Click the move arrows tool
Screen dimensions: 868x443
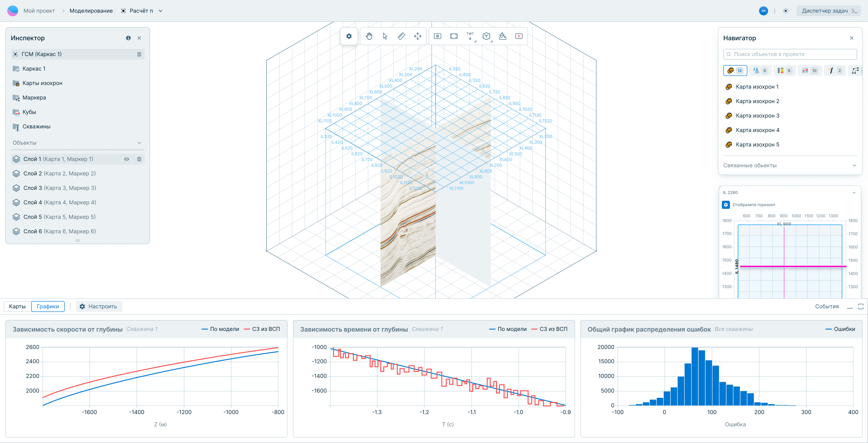[x=417, y=36]
